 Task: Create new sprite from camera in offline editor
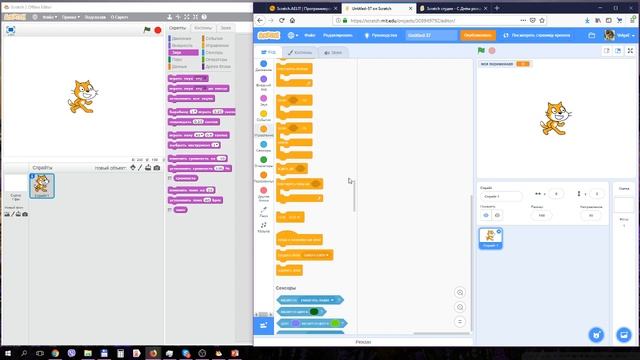click(x=157, y=168)
